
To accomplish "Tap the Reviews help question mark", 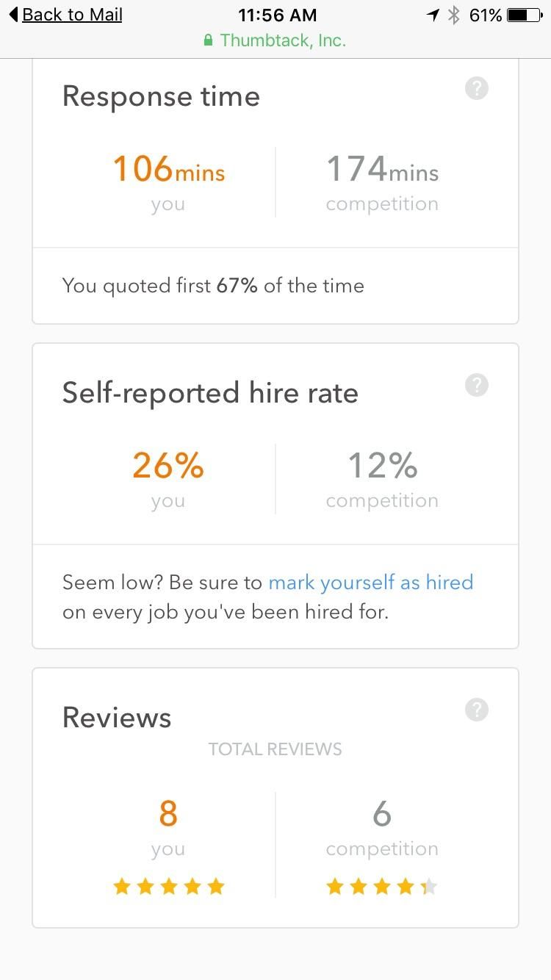I will pos(477,710).
